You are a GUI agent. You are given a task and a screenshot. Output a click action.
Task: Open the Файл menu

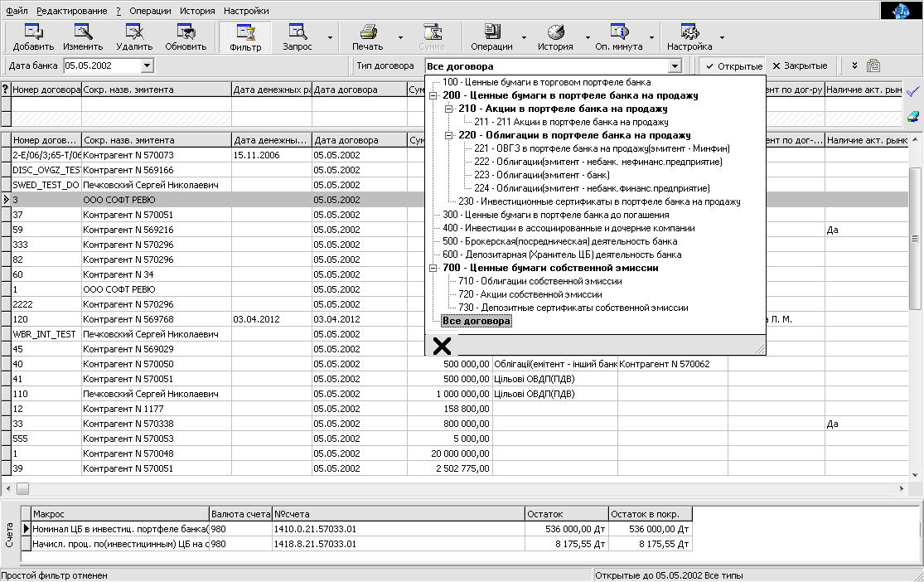tap(17, 11)
